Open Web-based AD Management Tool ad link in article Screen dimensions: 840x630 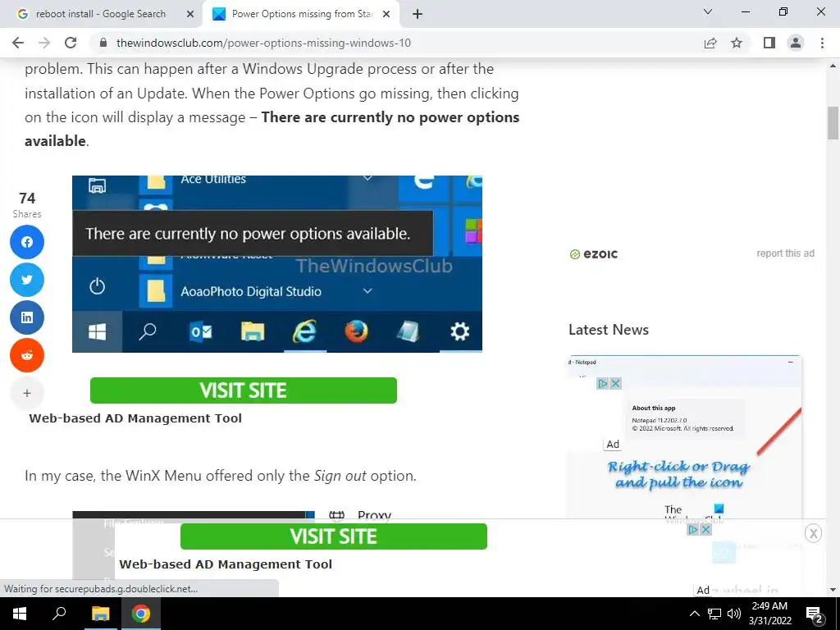(135, 418)
